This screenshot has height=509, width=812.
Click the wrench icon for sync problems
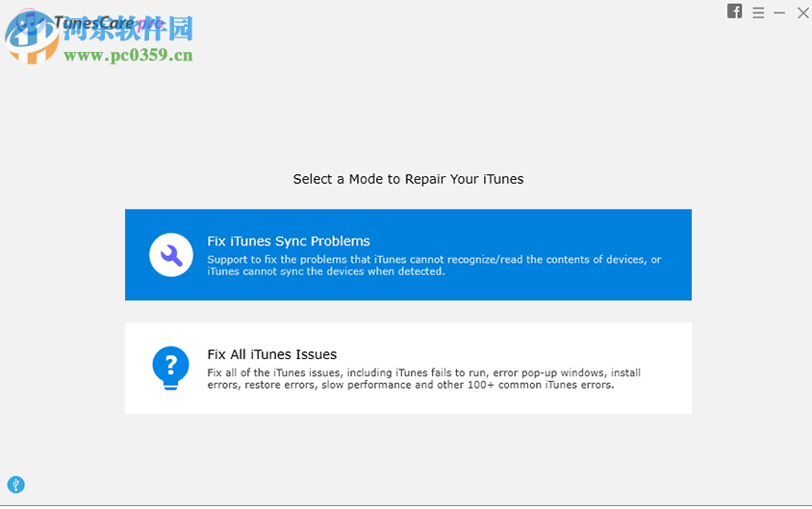171,255
